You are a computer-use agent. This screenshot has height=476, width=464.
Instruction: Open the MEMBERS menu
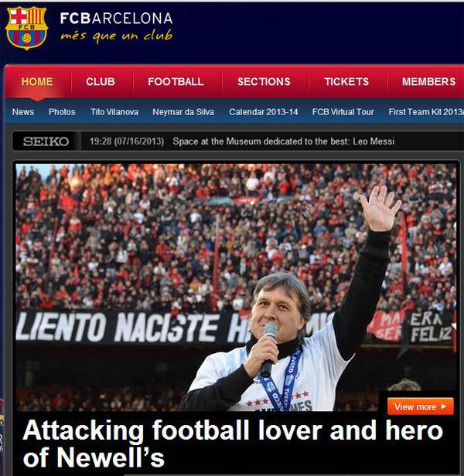point(428,81)
